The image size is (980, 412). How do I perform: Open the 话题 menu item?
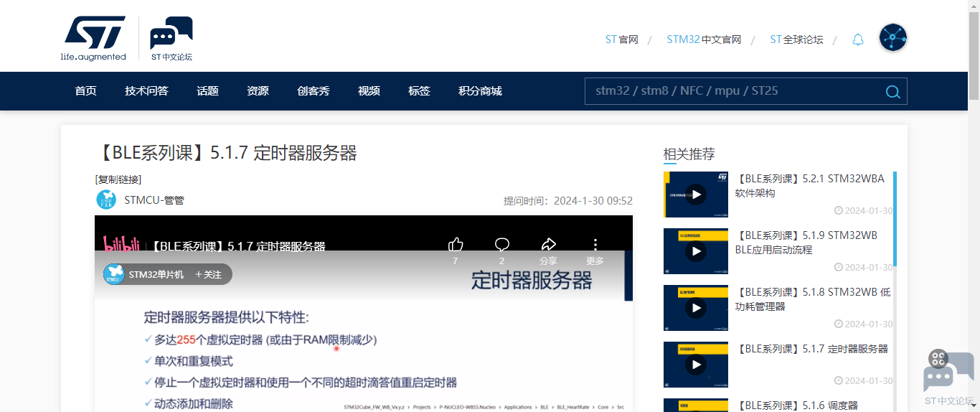pyautogui.click(x=207, y=91)
